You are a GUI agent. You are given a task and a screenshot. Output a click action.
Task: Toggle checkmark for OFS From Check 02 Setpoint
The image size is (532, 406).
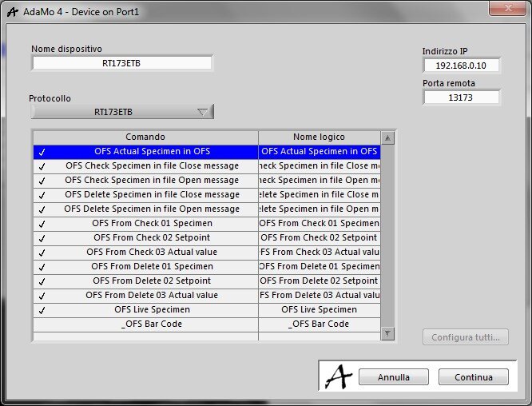click(42, 238)
